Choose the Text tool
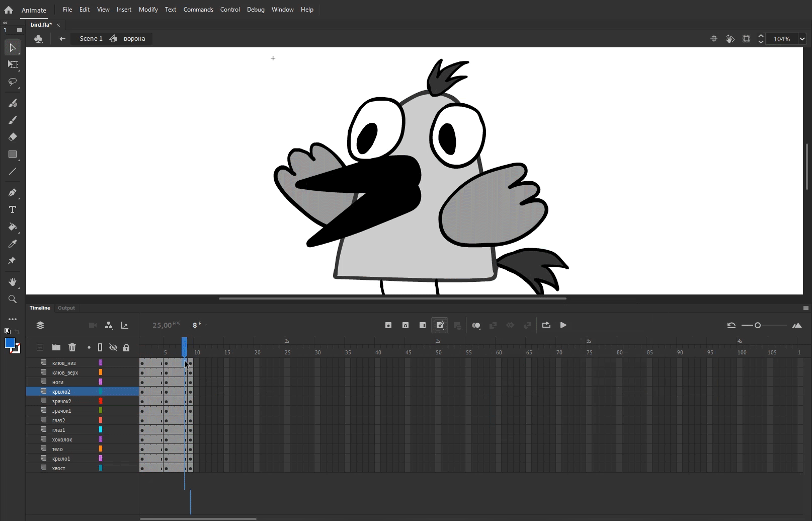812x521 pixels. 13,209
